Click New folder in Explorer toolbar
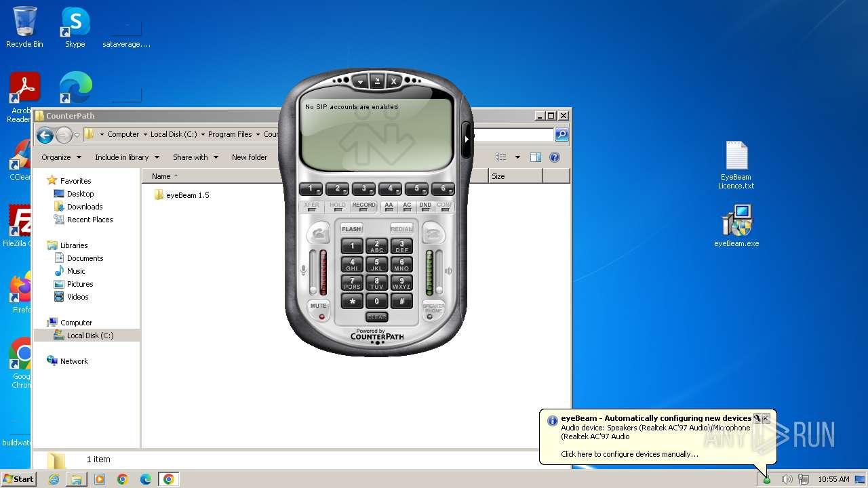 pyautogui.click(x=250, y=157)
